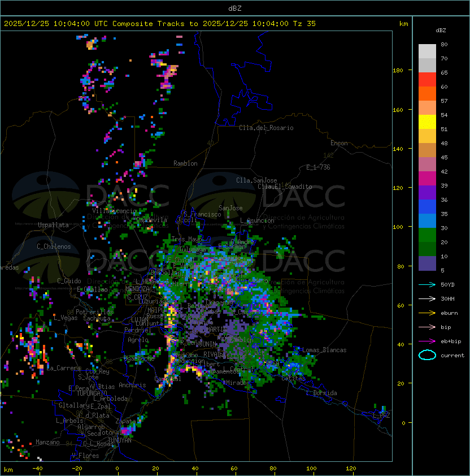Screen dimensions: 470x476
Task: Click the 'Perdriel' map label
Action: 138,330
